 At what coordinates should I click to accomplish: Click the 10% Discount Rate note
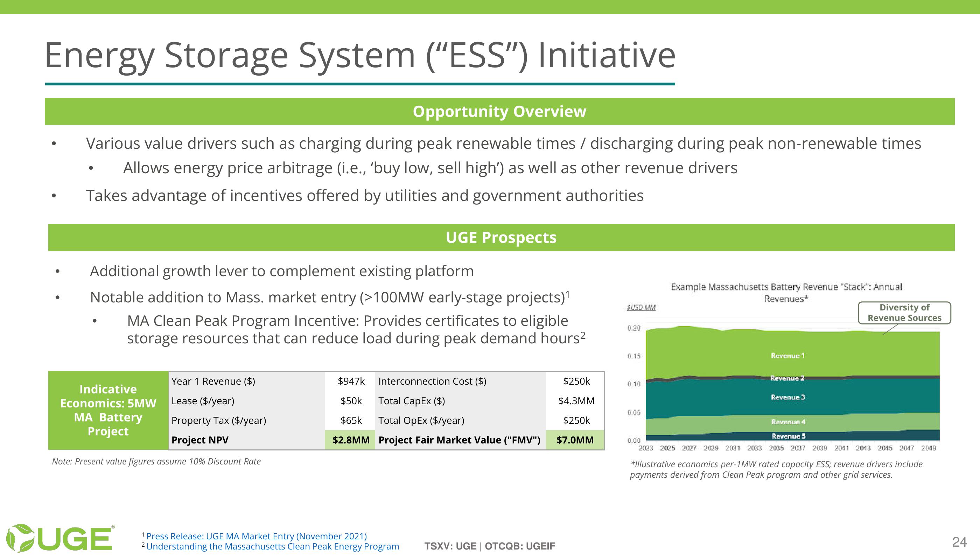pyautogui.click(x=156, y=462)
